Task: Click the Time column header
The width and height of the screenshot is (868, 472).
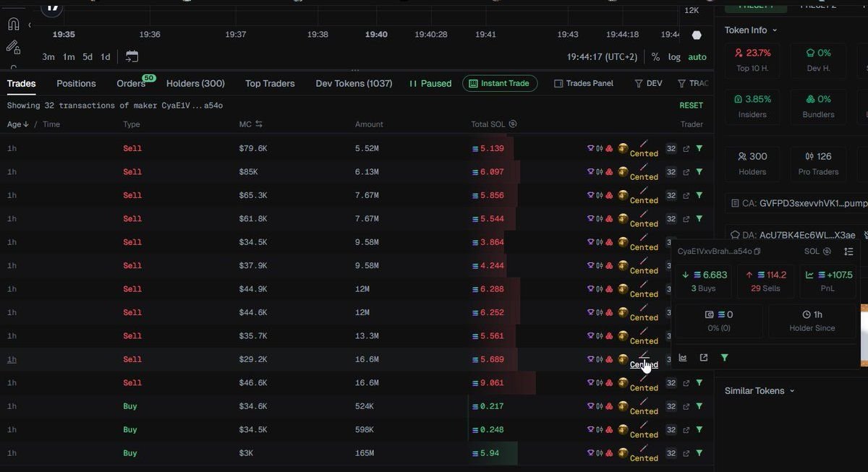Action: coord(51,124)
